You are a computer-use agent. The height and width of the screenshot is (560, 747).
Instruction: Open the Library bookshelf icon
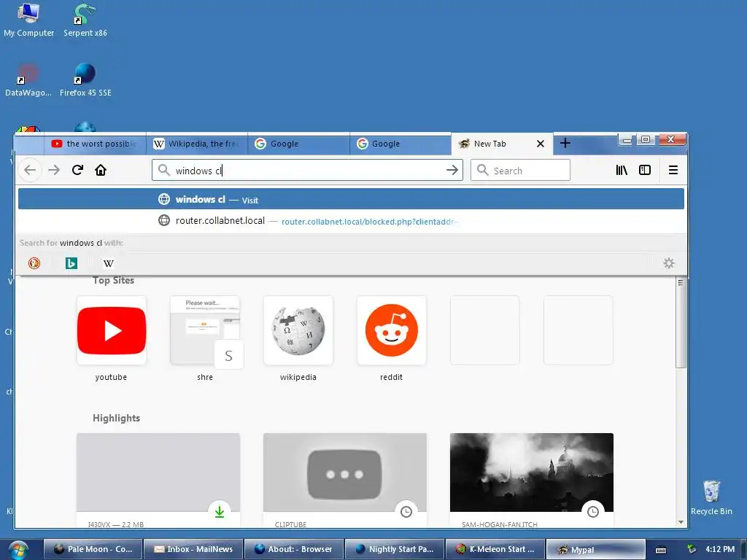(622, 170)
